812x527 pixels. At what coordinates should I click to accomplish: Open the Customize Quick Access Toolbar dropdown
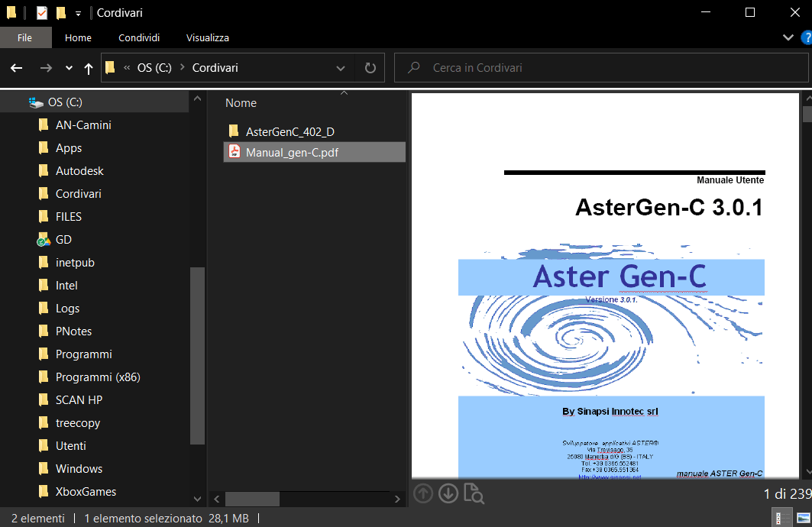tap(78, 14)
